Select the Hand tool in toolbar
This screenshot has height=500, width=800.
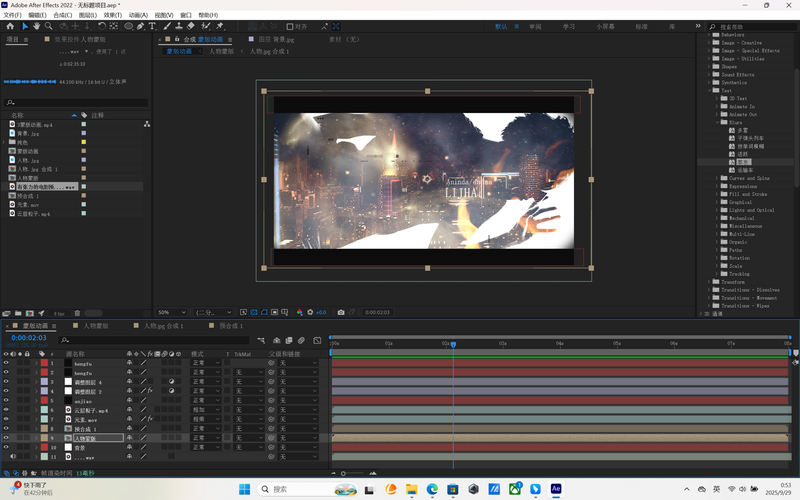pyautogui.click(x=37, y=26)
